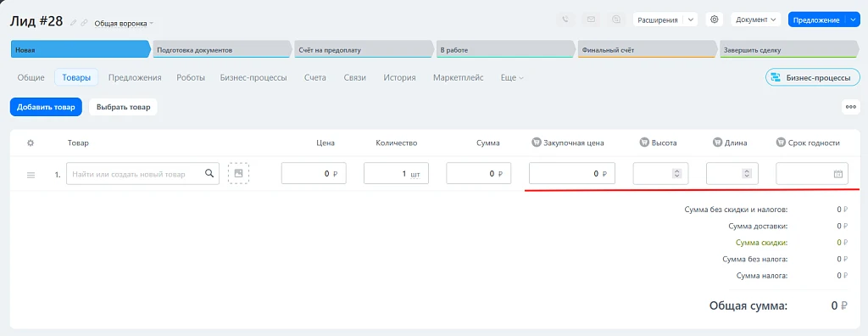Click the Товар column header
Image resolution: width=868 pixels, height=336 pixels.
point(78,143)
